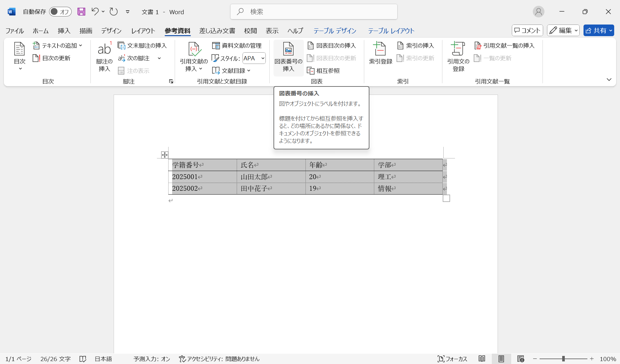Adjust the zoom slider
The width and height of the screenshot is (620, 364).
[563, 359]
